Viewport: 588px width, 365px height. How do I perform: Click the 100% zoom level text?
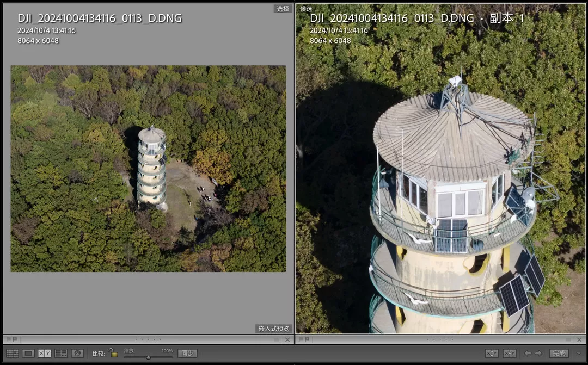(167, 351)
